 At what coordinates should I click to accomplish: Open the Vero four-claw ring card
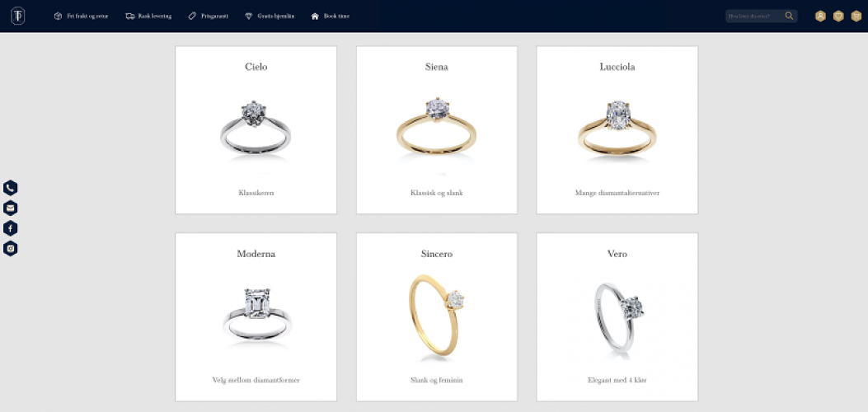pos(617,317)
